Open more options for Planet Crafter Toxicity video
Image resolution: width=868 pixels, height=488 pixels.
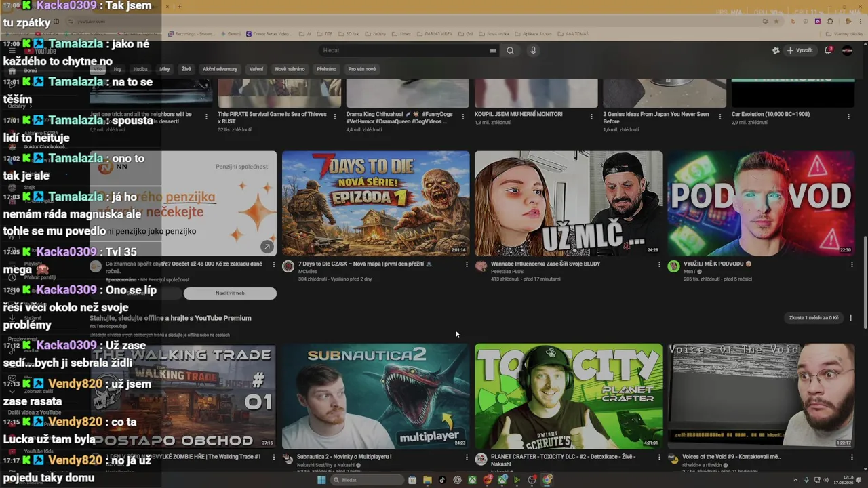[659, 457]
